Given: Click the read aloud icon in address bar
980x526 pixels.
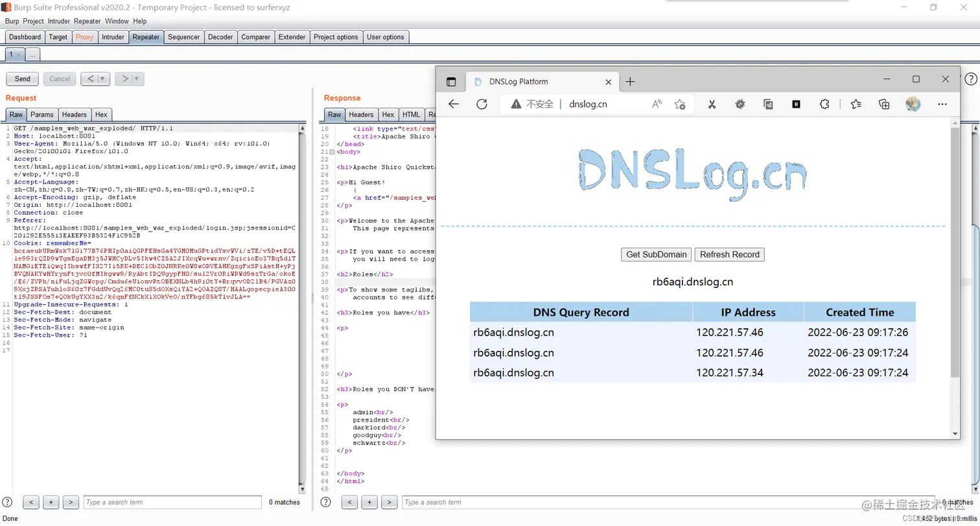Looking at the screenshot, I should click(x=657, y=104).
